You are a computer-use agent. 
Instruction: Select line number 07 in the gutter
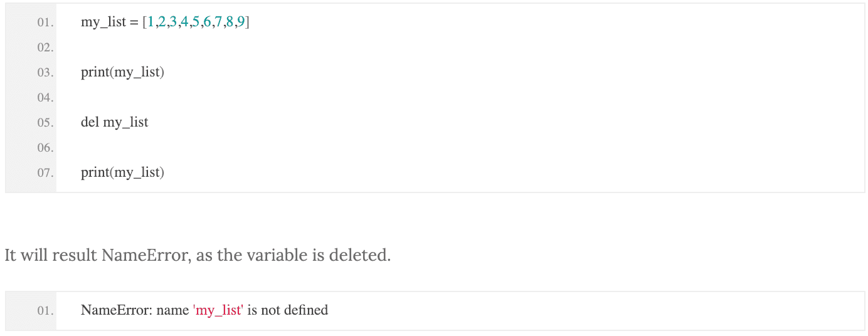click(x=45, y=173)
